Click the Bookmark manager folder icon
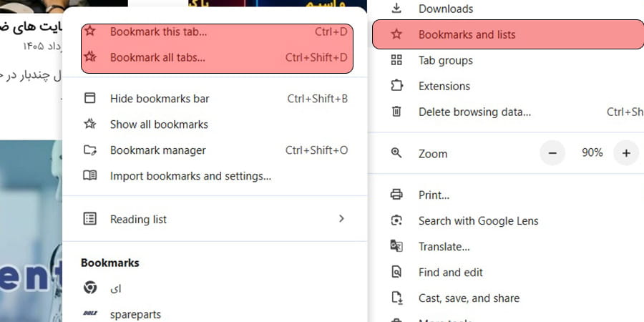Screen dimensions: 644x322 [x=90, y=150]
